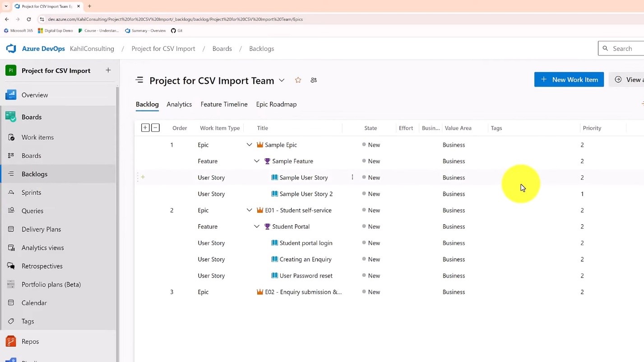Collapse the Sample Epic row chevron
Screen dimensions: 644x362
pos(250,145)
